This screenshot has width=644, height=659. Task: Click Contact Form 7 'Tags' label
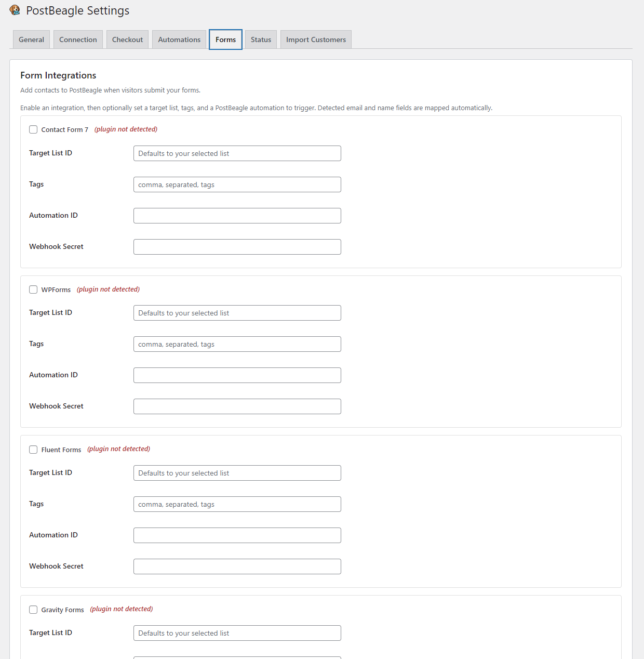coord(36,184)
